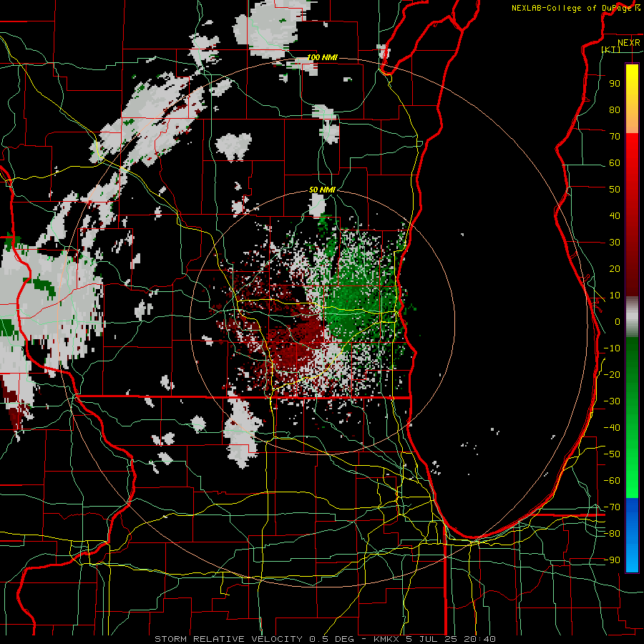The height and width of the screenshot is (644, 644).
Task: Click the 100 NMI range ring label
Action: (323, 57)
